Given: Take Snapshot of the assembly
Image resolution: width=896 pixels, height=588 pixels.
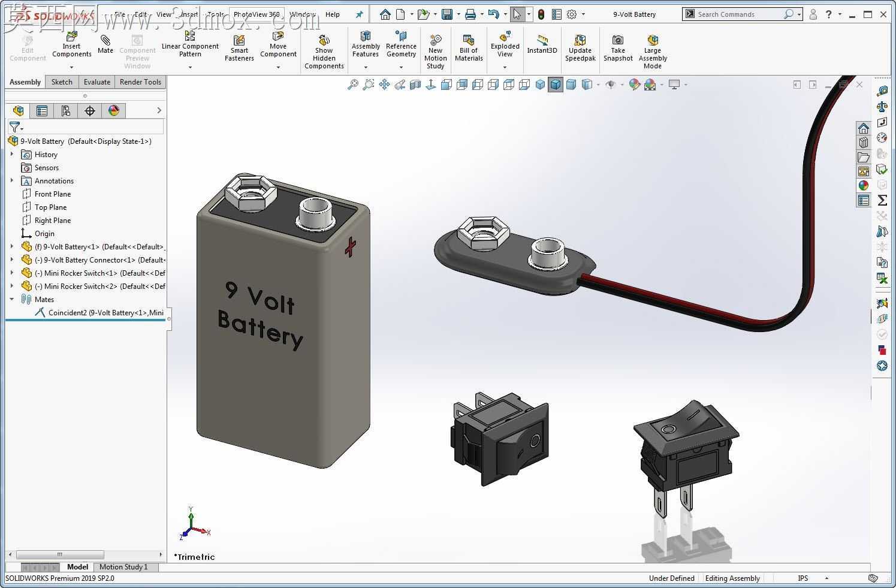Looking at the screenshot, I should tap(618, 48).
